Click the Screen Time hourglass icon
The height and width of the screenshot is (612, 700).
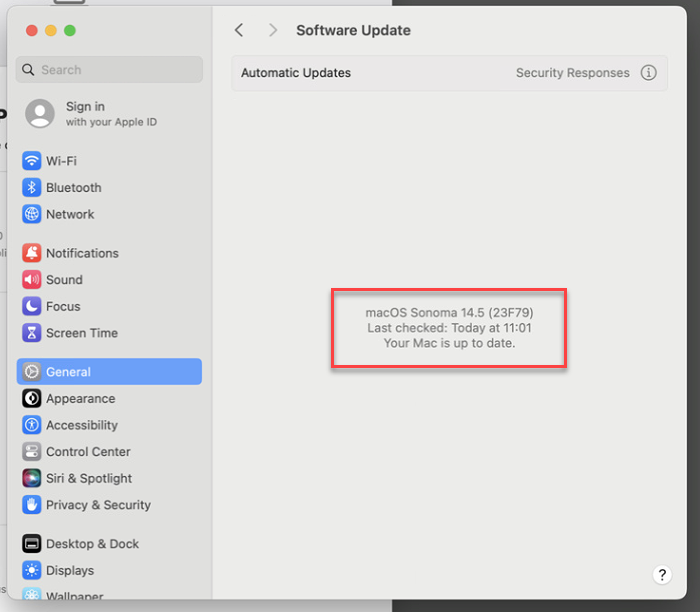point(32,333)
